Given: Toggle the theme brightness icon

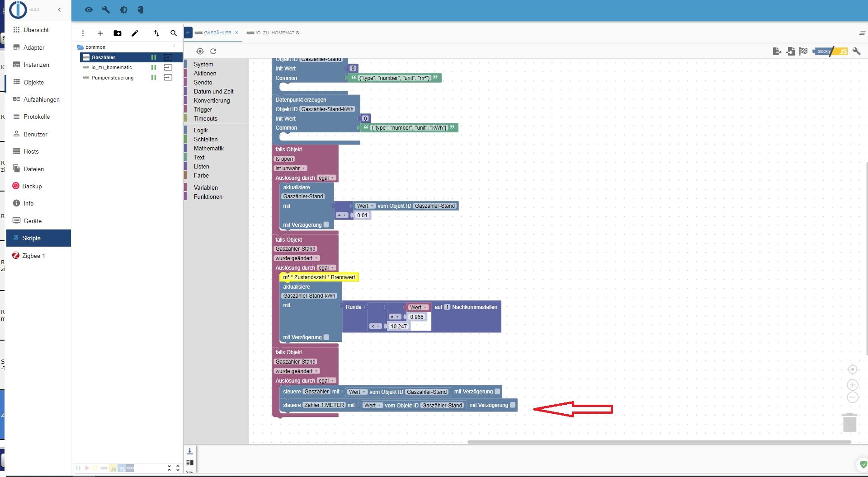Looking at the screenshot, I should click(x=123, y=9).
